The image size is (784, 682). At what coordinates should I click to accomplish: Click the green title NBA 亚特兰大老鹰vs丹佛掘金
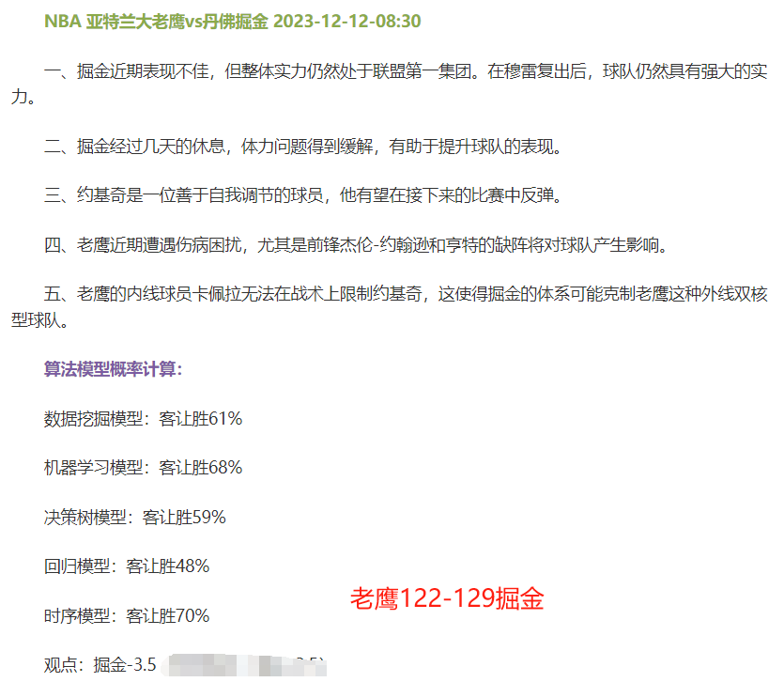click(x=233, y=22)
